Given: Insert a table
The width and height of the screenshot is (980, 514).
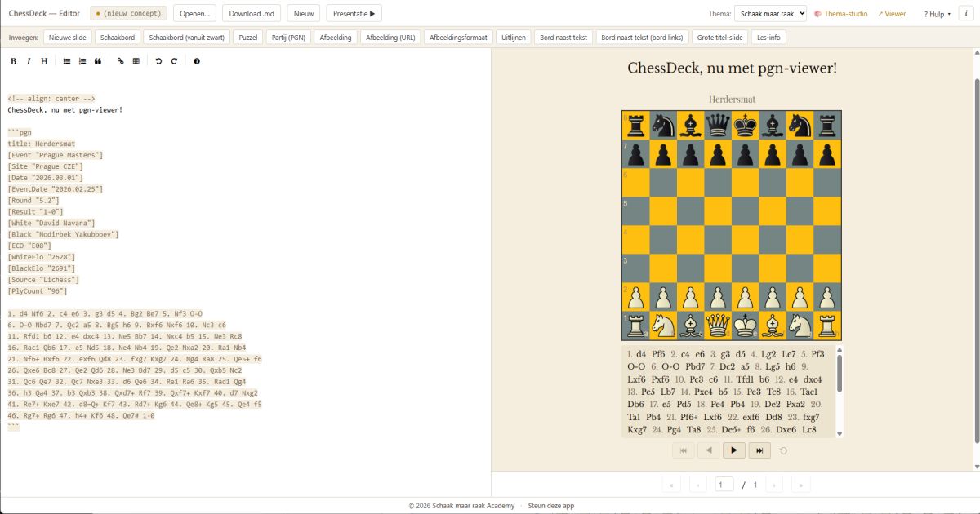Looking at the screenshot, I should pyautogui.click(x=136, y=61).
